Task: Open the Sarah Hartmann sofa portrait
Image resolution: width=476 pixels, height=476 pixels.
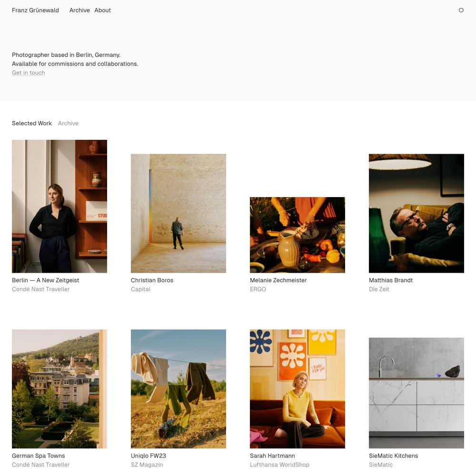Action: click(x=297, y=389)
